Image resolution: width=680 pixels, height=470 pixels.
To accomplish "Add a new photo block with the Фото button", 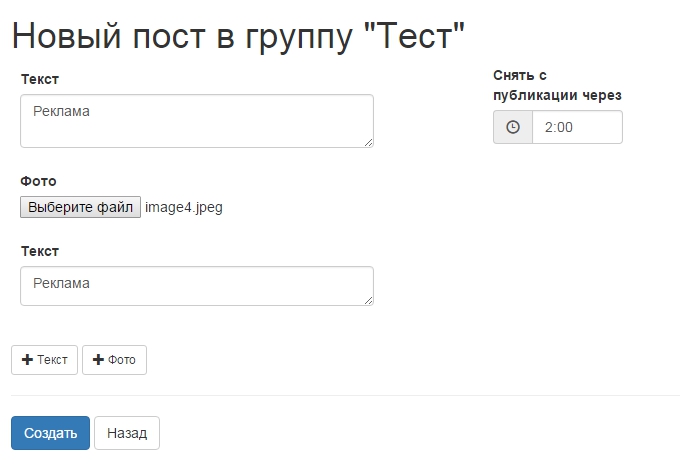I will pos(114,360).
